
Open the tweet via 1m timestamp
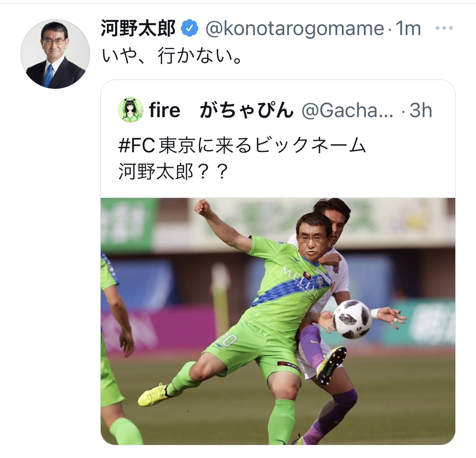pyautogui.click(x=408, y=28)
